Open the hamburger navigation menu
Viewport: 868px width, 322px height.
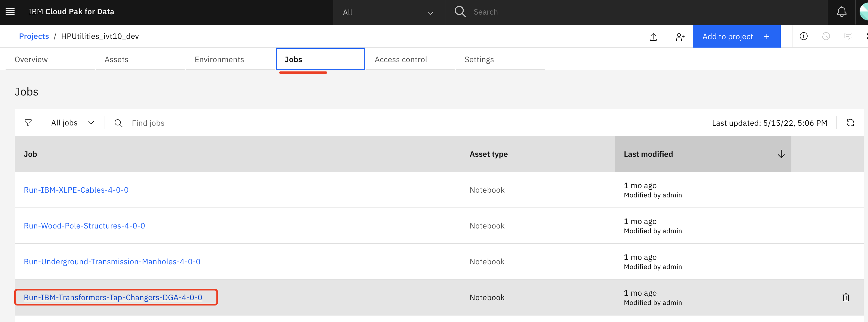coord(10,12)
